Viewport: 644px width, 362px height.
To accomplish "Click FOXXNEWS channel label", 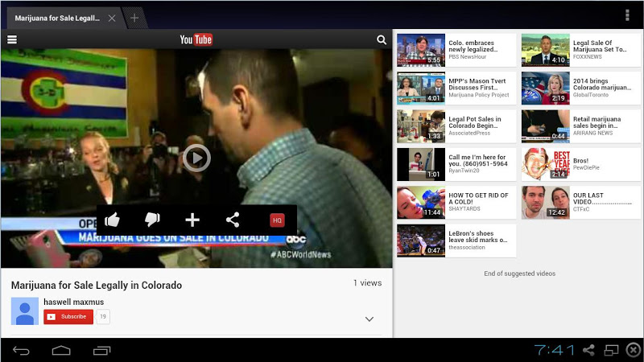I will click(588, 57).
